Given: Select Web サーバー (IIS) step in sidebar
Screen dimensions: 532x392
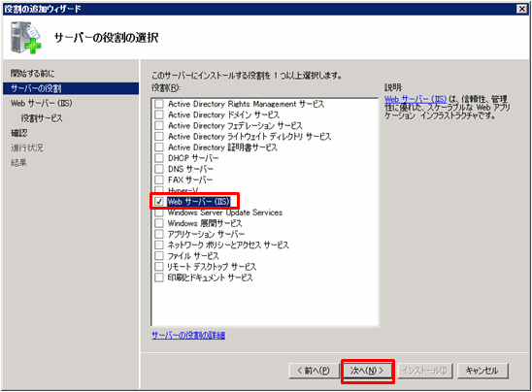Looking at the screenshot, I should tap(41, 103).
